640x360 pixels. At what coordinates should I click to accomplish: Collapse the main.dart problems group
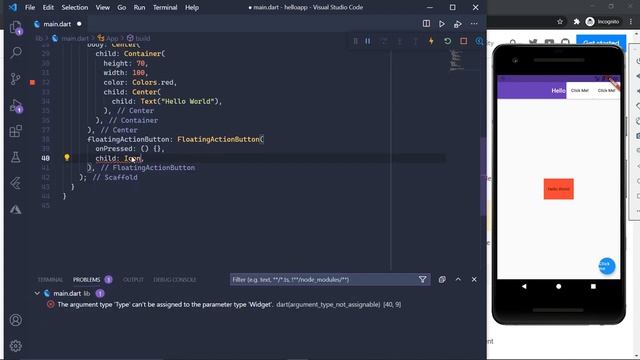[x=37, y=293]
